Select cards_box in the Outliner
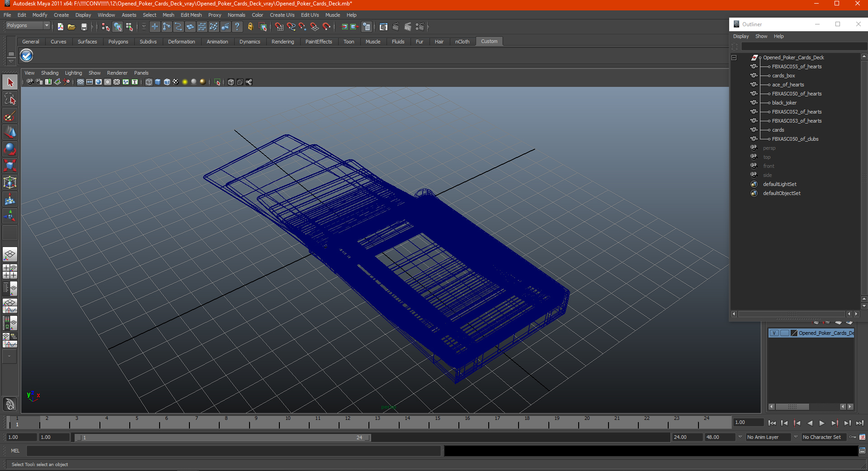868x471 pixels. 783,76
